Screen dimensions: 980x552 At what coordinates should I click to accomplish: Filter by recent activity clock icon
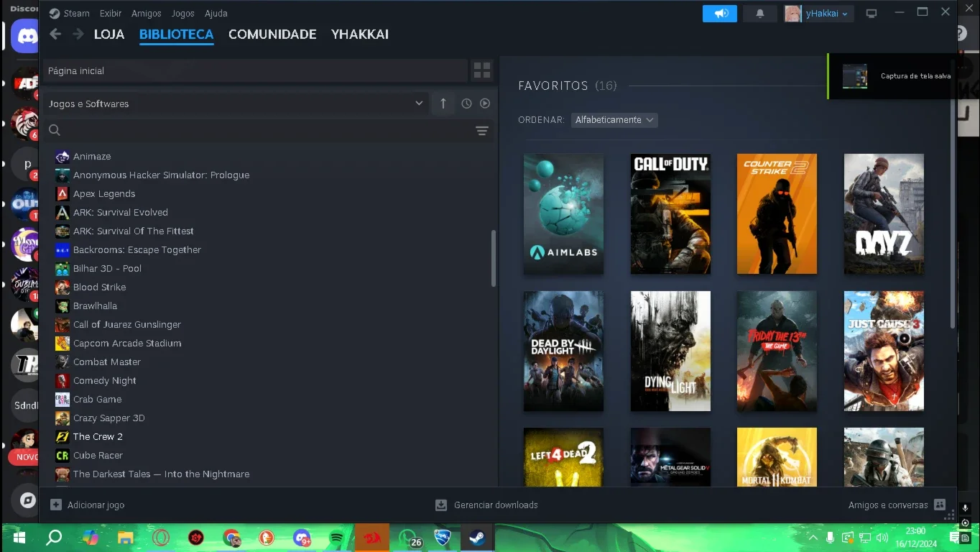tap(466, 103)
